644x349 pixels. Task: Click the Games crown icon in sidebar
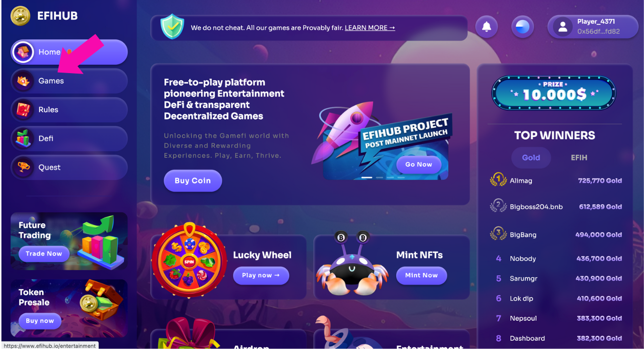point(23,81)
